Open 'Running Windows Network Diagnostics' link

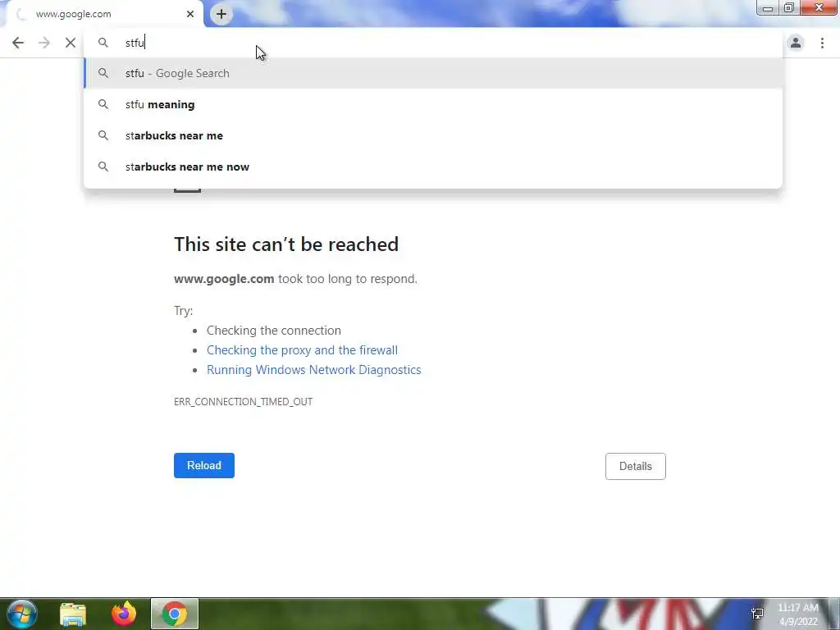314,370
